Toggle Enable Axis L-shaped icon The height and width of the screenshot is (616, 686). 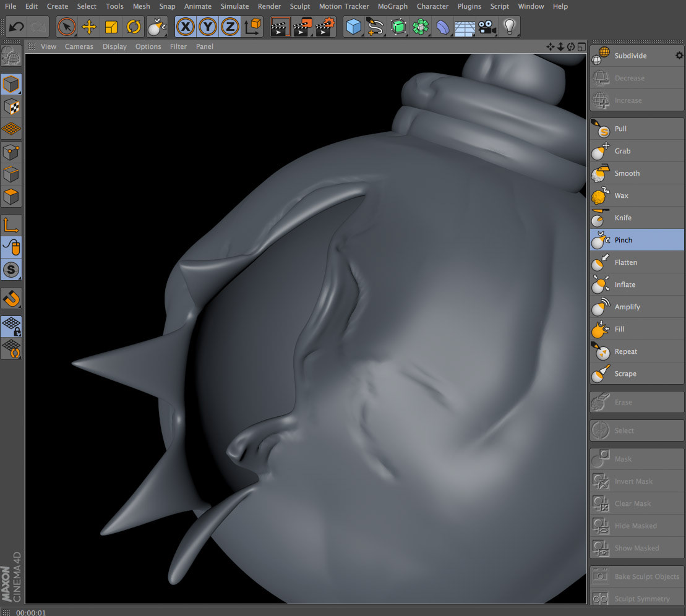11,225
